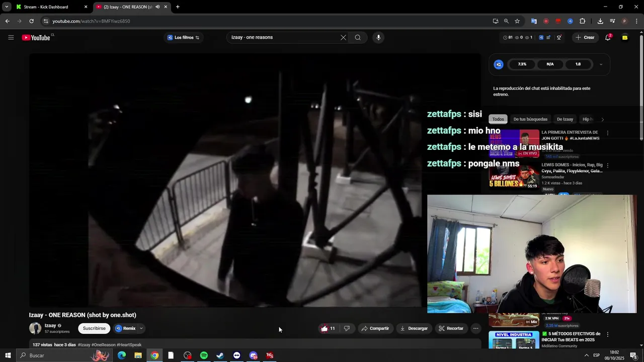Subscribe with the Suscribirse button

pos(94,328)
